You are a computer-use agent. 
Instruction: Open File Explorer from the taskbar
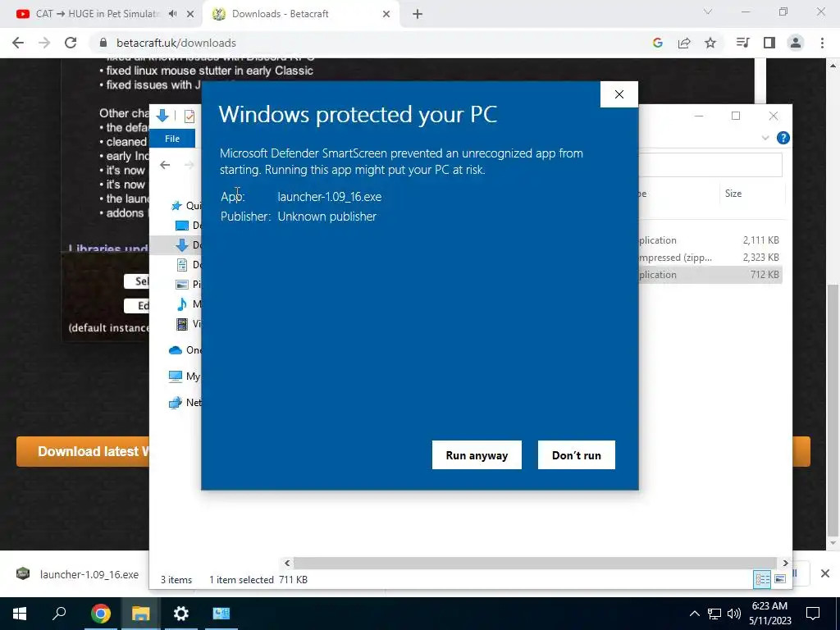point(141,614)
